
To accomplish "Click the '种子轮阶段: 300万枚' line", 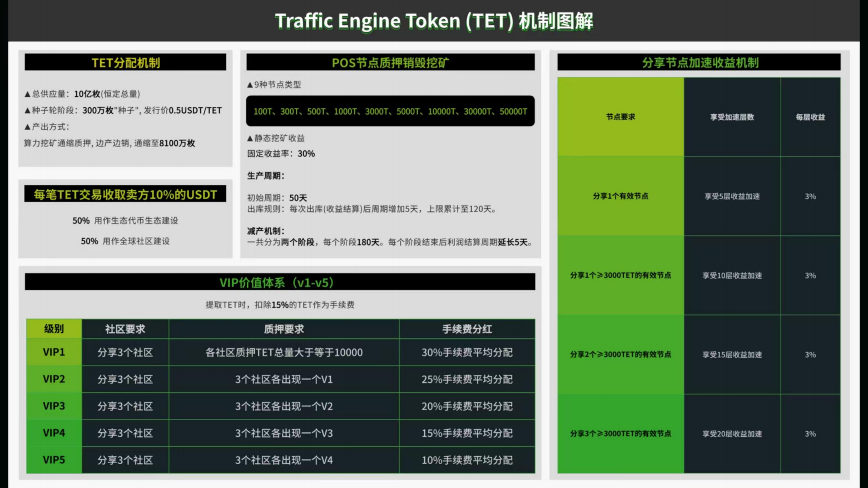I will [x=123, y=110].
